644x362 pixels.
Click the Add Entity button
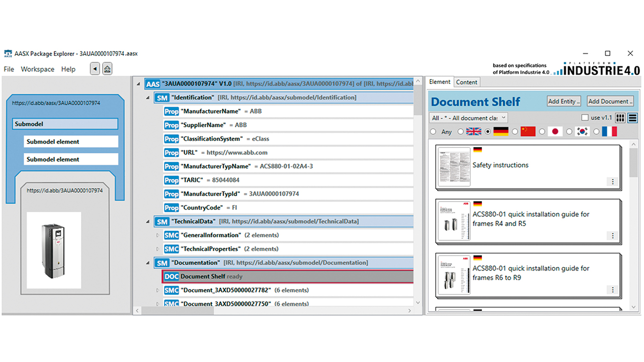tap(564, 101)
